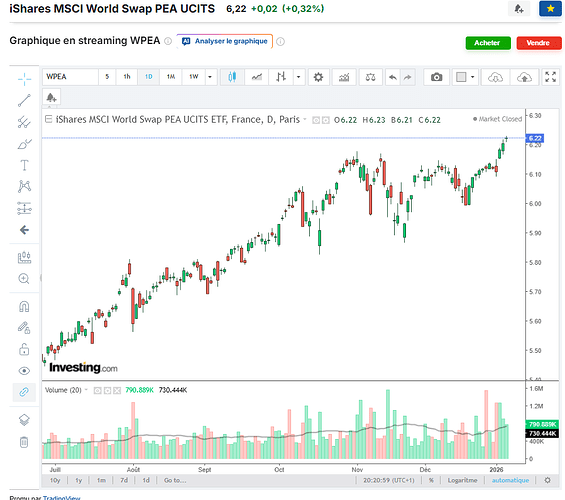Click info icon after Analyser le graphique
Screen dimensions: 565x500
280,42
